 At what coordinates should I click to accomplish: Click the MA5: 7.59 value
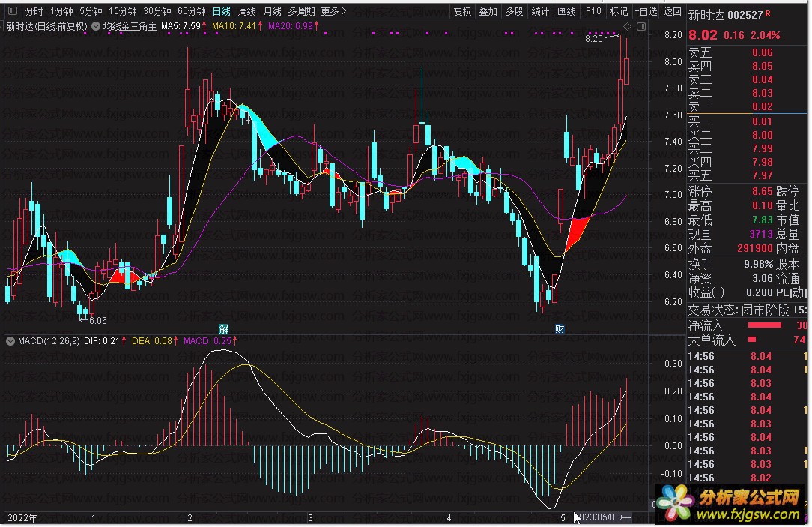[x=181, y=26]
